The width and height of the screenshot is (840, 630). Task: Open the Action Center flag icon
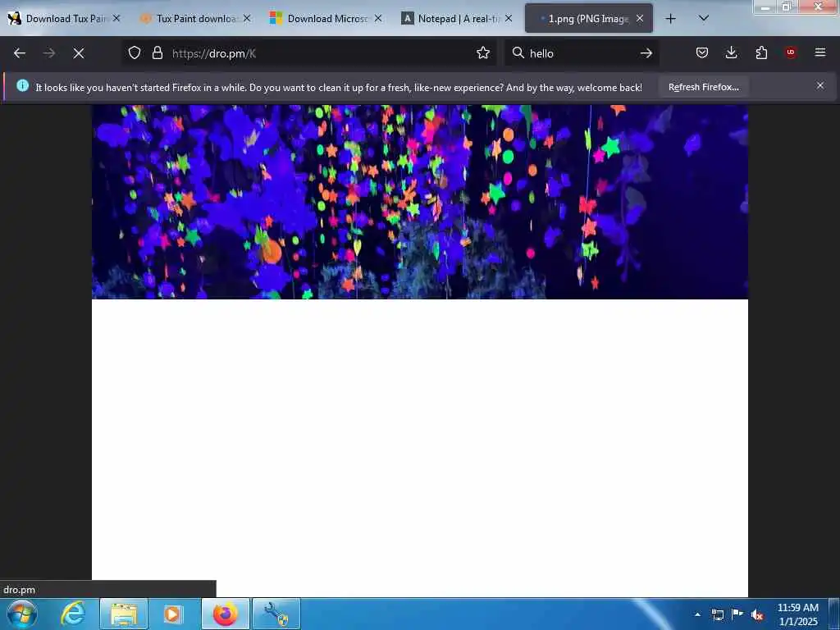(x=737, y=614)
